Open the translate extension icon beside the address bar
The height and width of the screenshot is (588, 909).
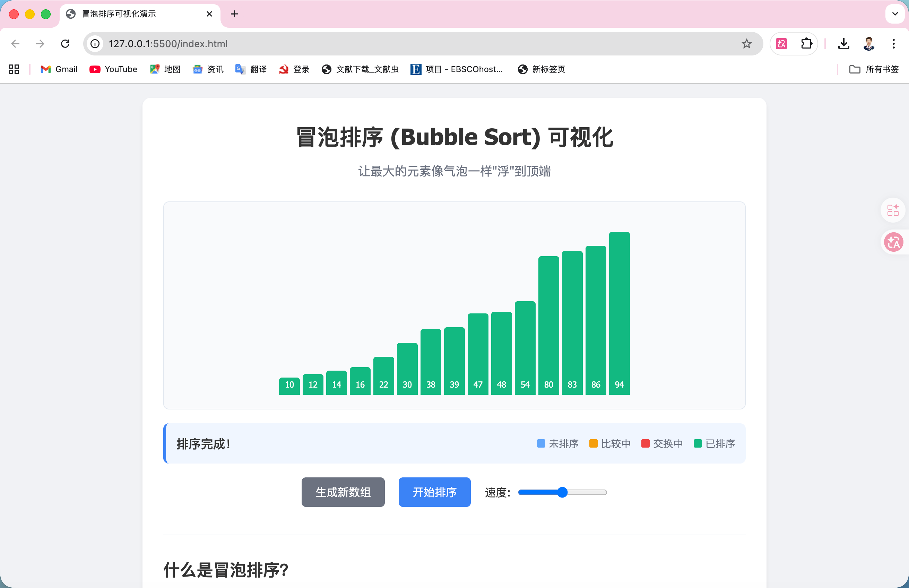(x=781, y=44)
